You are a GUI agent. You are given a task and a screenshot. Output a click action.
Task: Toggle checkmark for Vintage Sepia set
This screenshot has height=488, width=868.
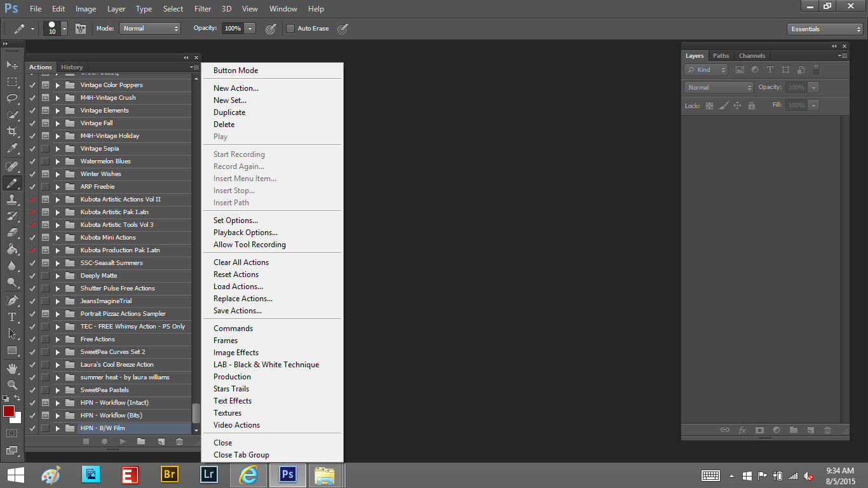pyautogui.click(x=32, y=149)
